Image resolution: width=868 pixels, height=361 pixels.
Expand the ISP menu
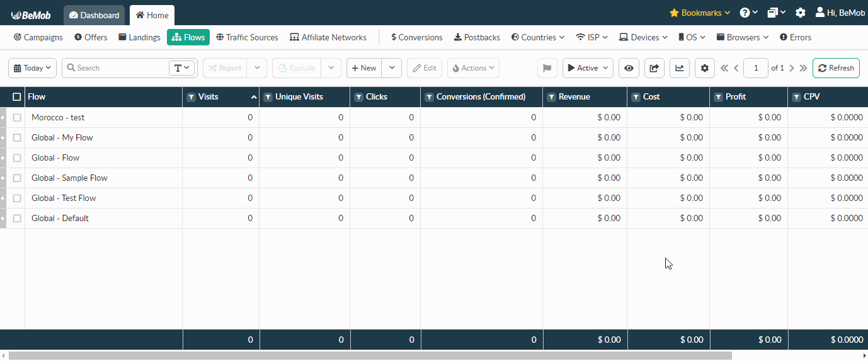pos(592,37)
